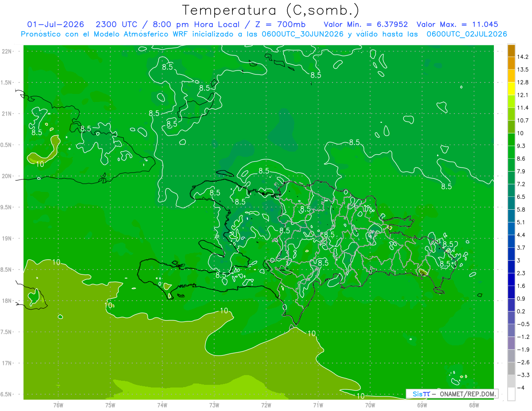Click the "9.5N" latitude axis label
532x411 pixels.
(7, 207)
